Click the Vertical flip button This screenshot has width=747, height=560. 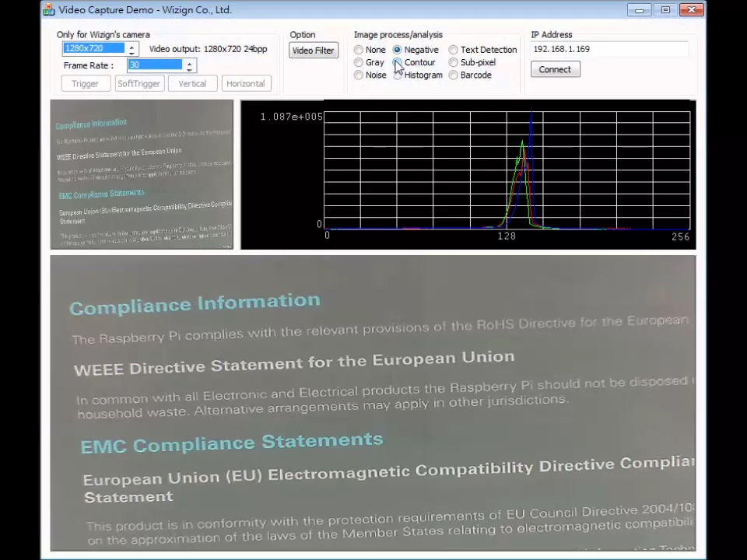[x=192, y=84]
